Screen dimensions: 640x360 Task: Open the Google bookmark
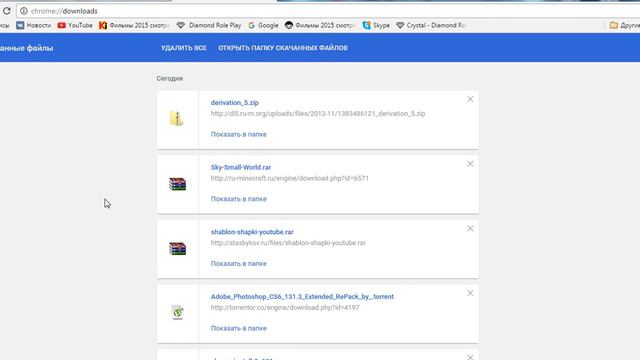coord(263,25)
